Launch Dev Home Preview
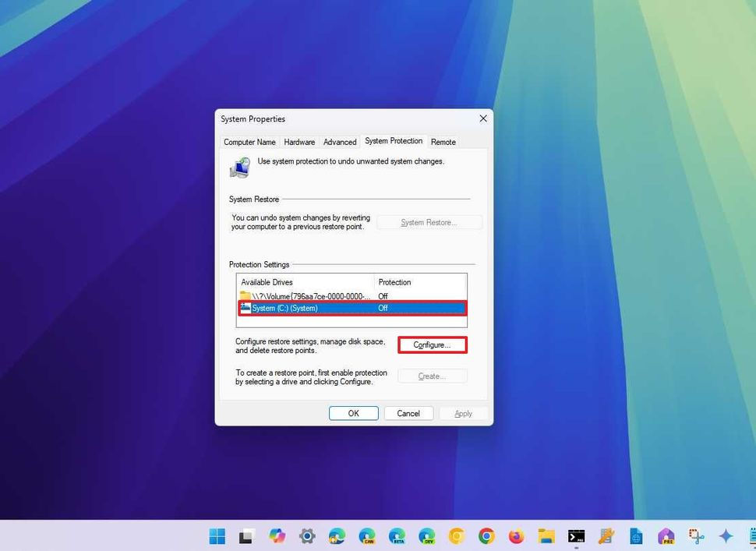 coord(666,536)
